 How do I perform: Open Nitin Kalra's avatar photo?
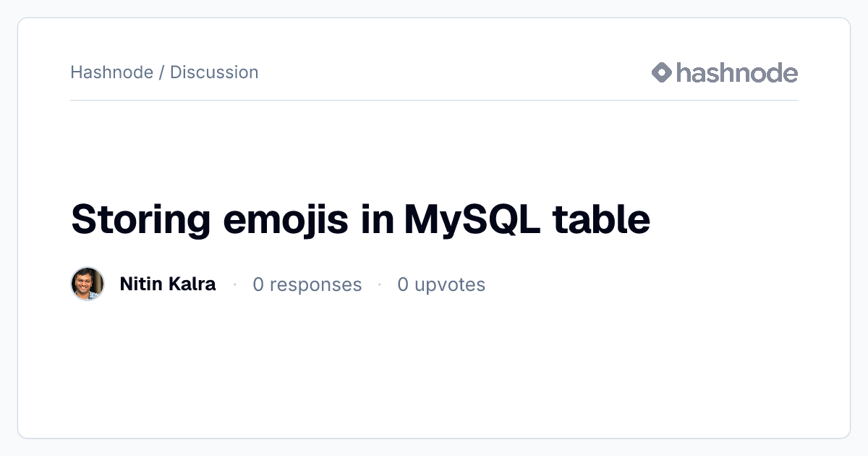tap(88, 284)
